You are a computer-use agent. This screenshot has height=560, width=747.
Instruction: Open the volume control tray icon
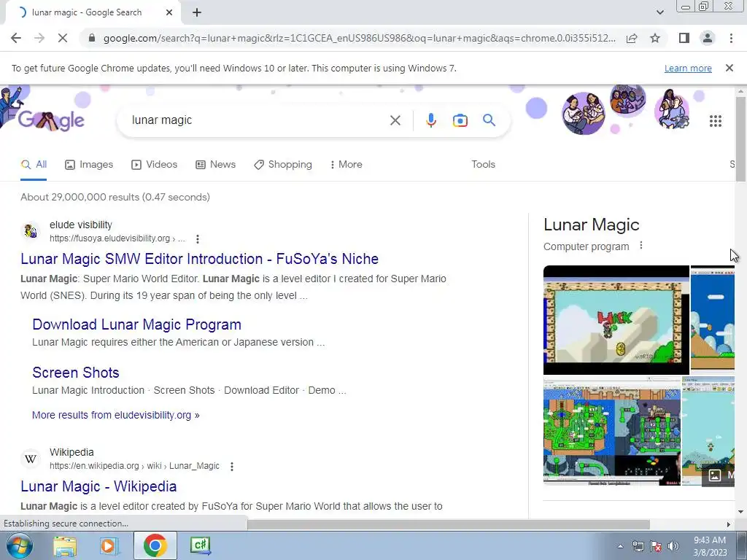pos(673,546)
